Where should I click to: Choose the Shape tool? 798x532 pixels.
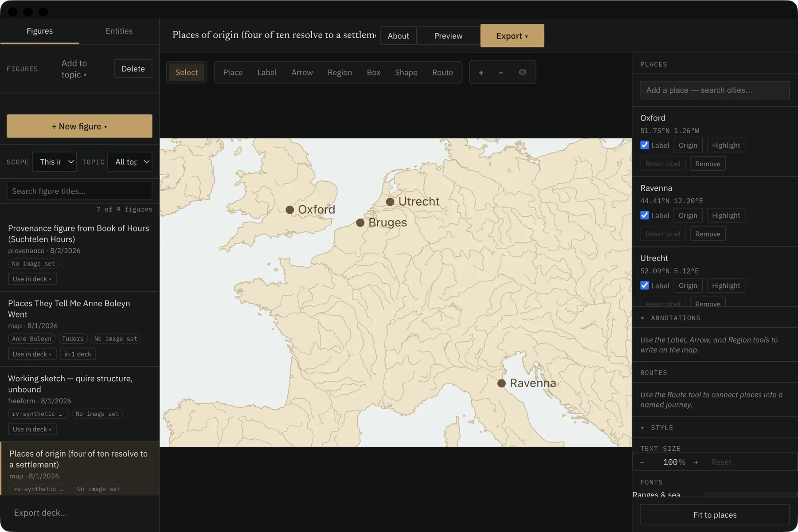click(x=406, y=72)
